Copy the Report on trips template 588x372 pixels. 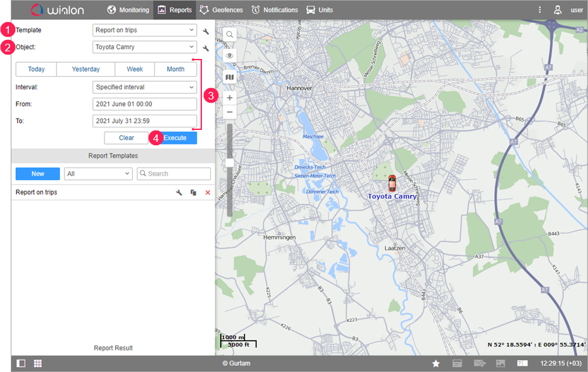(194, 192)
